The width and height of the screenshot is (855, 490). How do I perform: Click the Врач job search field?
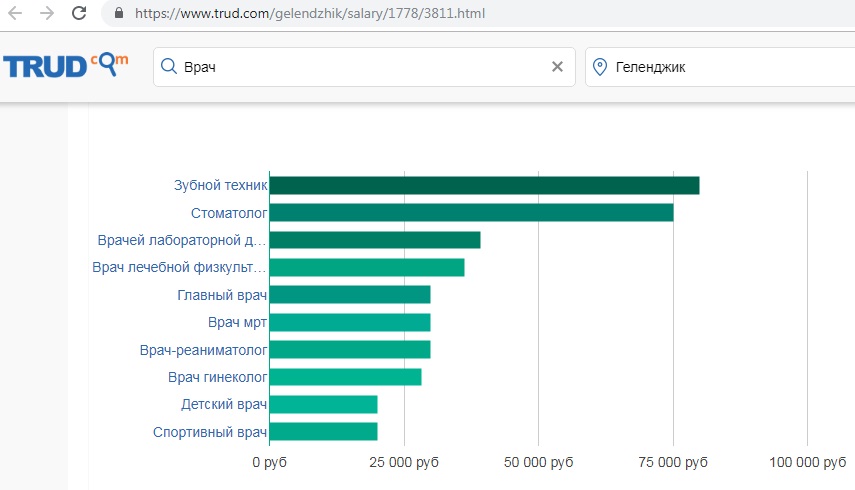coord(364,67)
